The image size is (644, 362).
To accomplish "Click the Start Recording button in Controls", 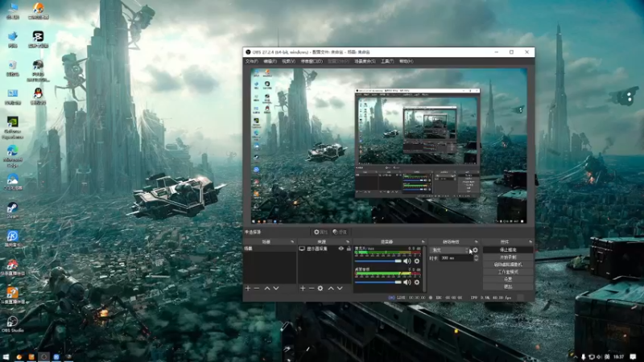I will (x=508, y=257).
